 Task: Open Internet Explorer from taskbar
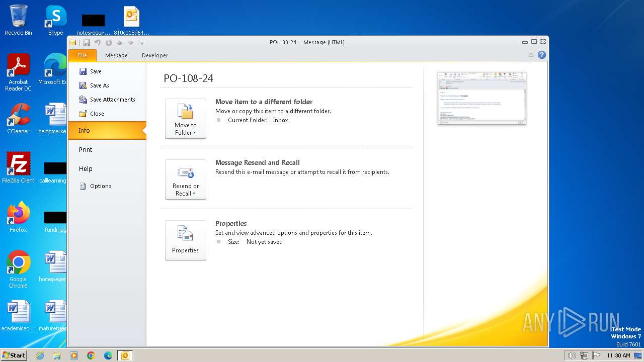click(40, 355)
